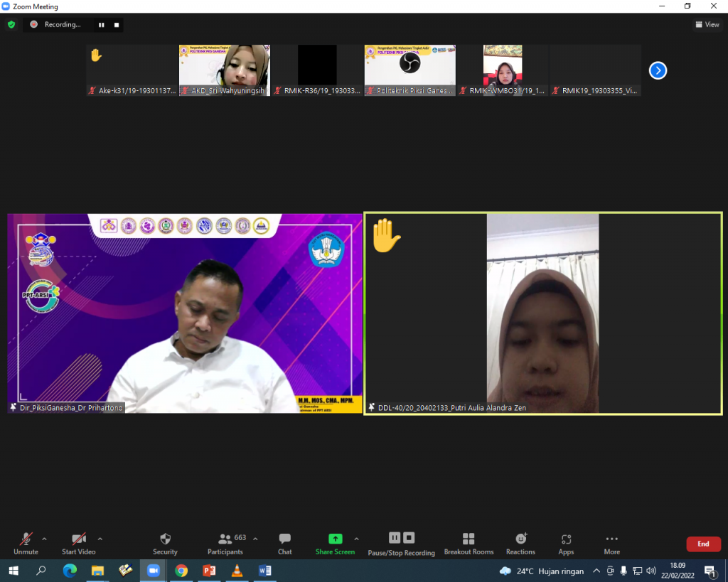The height and width of the screenshot is (582, 728).
Task: Click Putri Aulia Alandra Zen video tile
Action: tap(542, 313)
